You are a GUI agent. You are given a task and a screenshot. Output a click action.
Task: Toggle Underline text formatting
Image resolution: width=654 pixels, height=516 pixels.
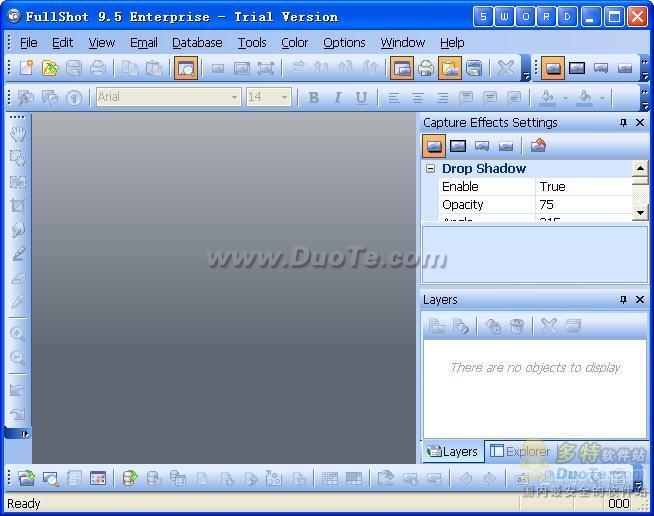(x=361, y=98)
